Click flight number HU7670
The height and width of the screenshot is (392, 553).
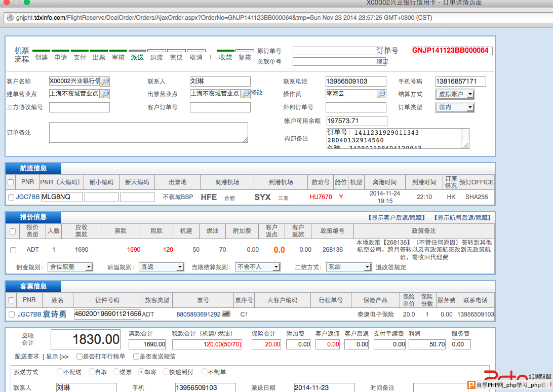(x=321, y=197)
